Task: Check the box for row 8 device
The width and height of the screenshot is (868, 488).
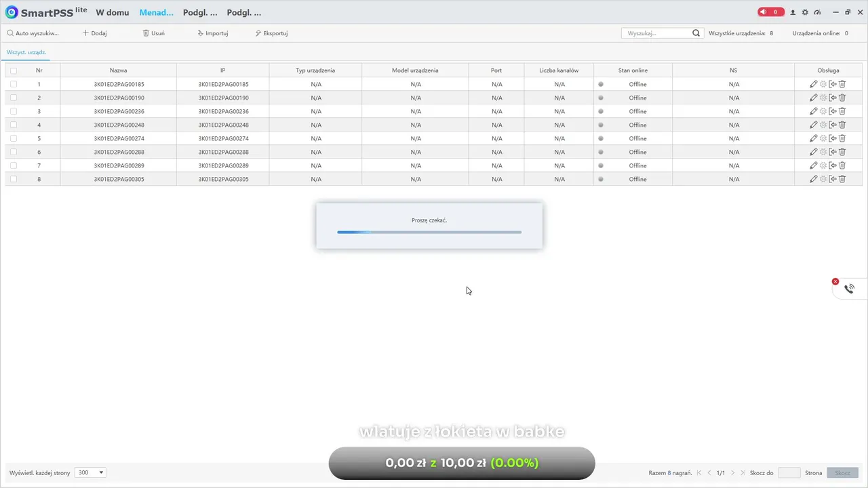Action: coord(14,179)
